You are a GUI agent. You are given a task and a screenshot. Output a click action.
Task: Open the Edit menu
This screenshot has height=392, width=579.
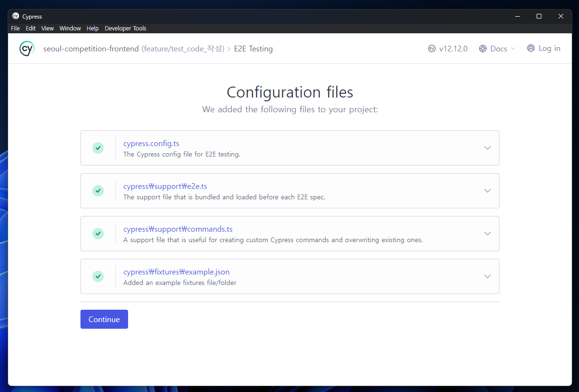click(x=30, y=29)
